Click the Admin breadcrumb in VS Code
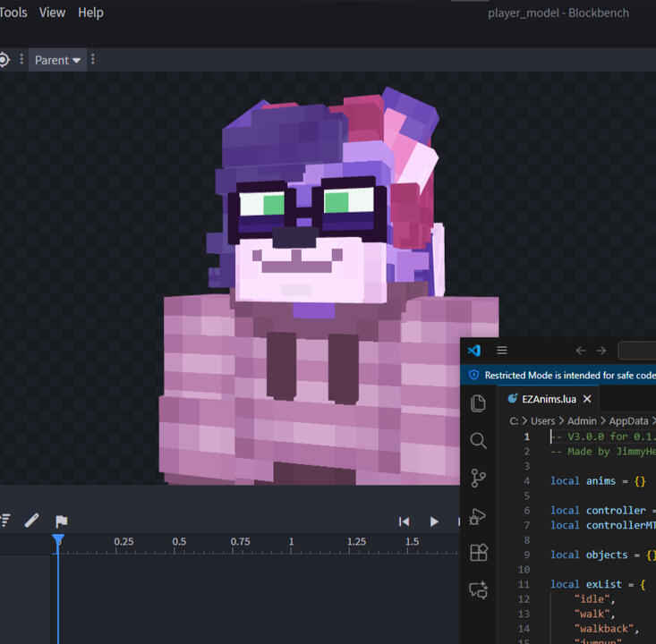The width and height of the screenshot is (656, 644). [x=582, y=421]
